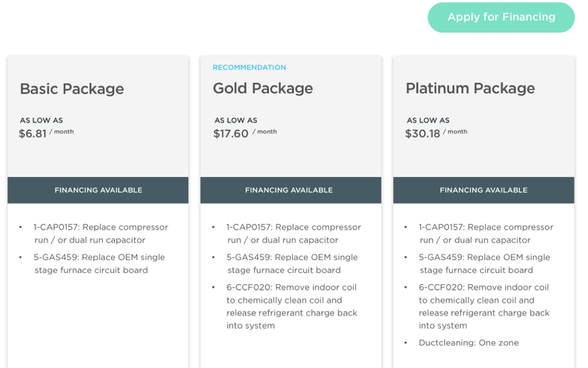Click the $30.18 per month price
The height and width of the screenshot is (368, 588).
(x=423, y=134)
